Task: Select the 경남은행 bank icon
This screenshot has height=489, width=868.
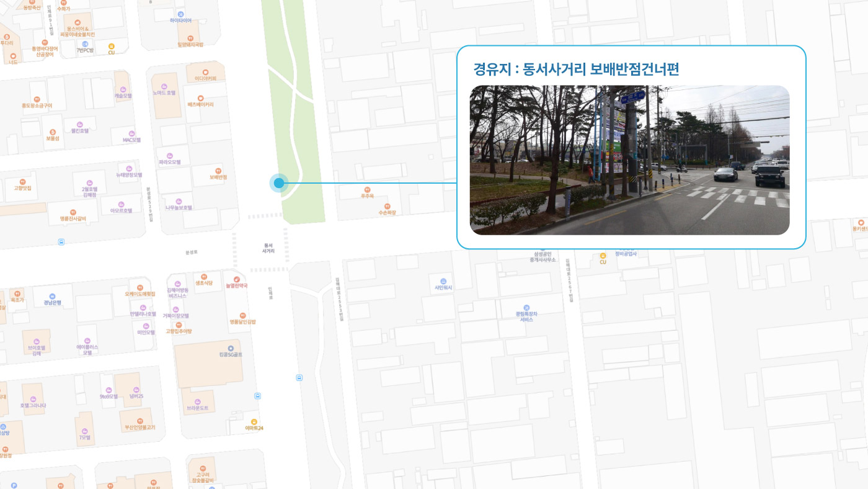Action: [x=52, y=297]
